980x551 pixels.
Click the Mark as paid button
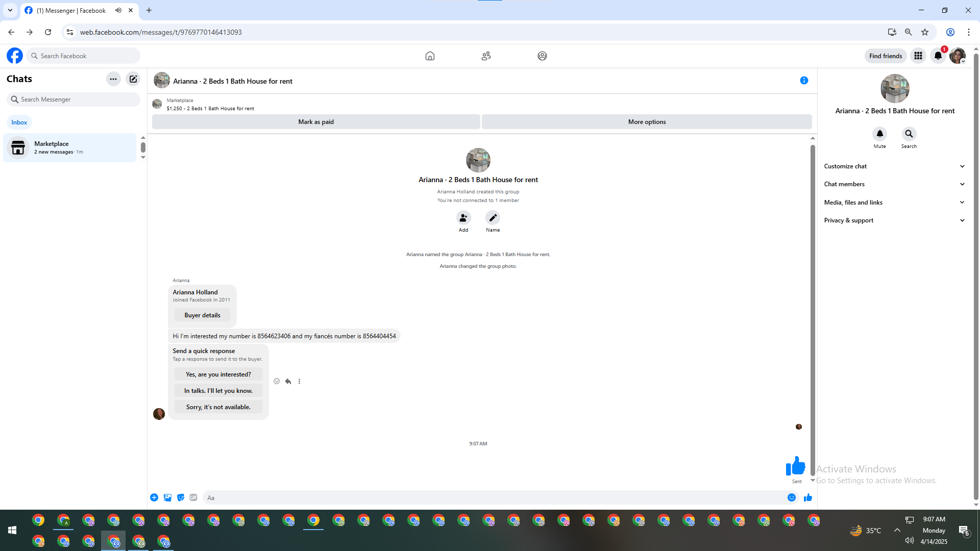click(x=316, y=122)
